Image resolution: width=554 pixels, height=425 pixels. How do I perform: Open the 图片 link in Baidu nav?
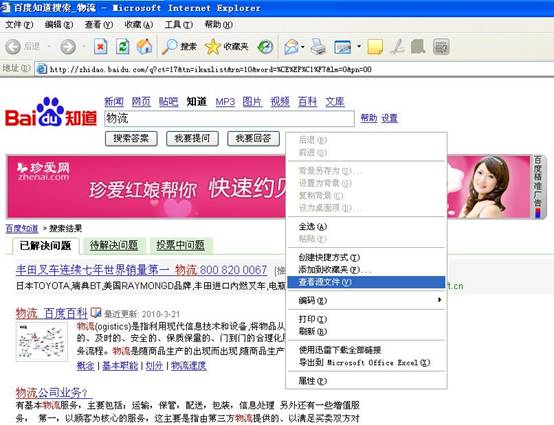point(252,102)
